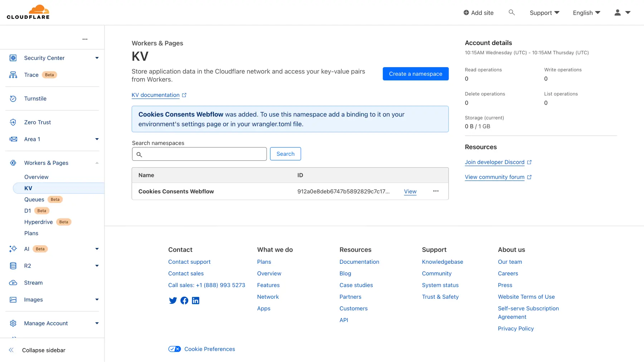Click the Search namespaces button
This screenshot has height=362, width=644.
click(286, 154)
